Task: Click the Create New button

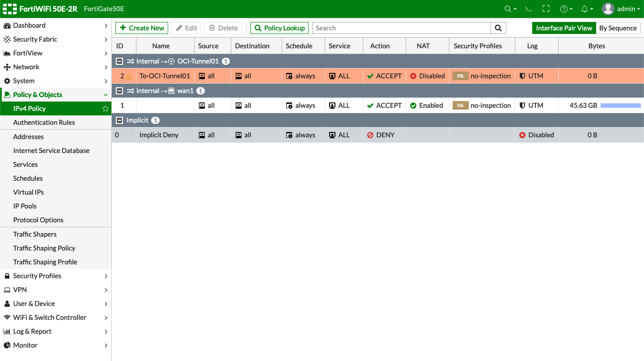Action: pos(141,28)
